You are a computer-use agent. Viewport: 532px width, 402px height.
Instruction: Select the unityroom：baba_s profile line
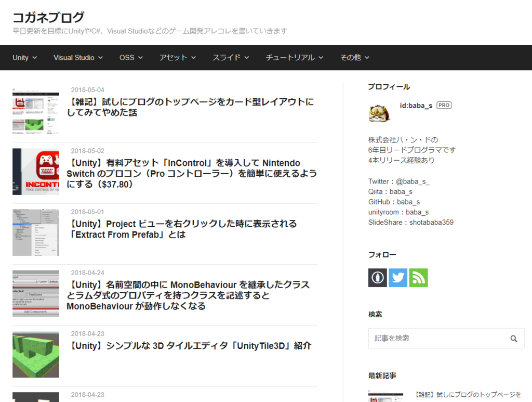[398, 212]
